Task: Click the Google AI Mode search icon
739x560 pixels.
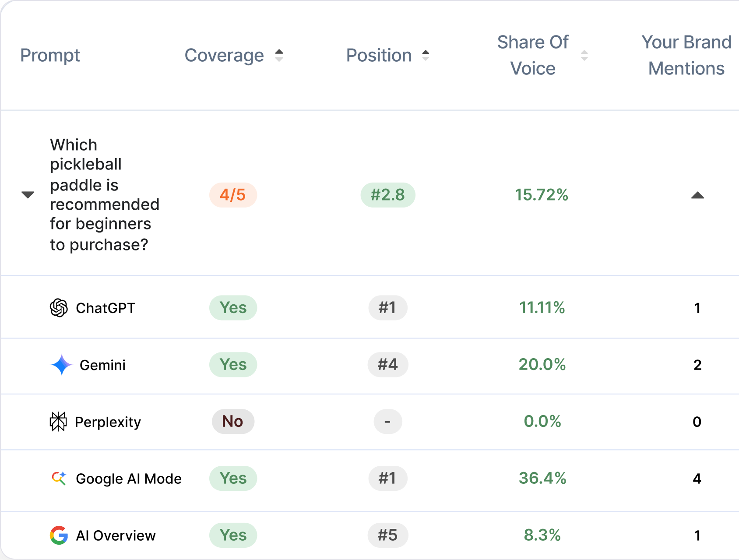Action: (59, 478)
